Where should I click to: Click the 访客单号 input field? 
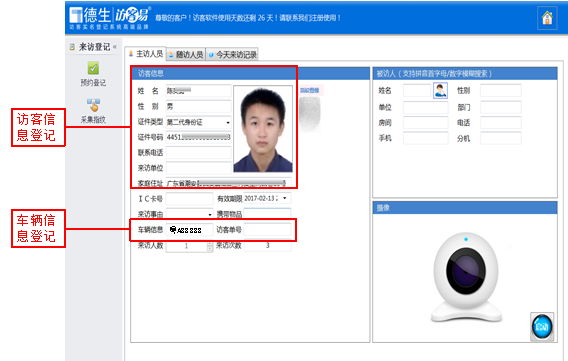coord(267,230)
